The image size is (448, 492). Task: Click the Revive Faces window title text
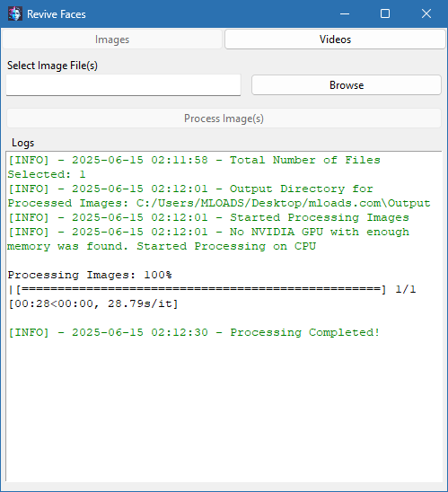point(57,14)
